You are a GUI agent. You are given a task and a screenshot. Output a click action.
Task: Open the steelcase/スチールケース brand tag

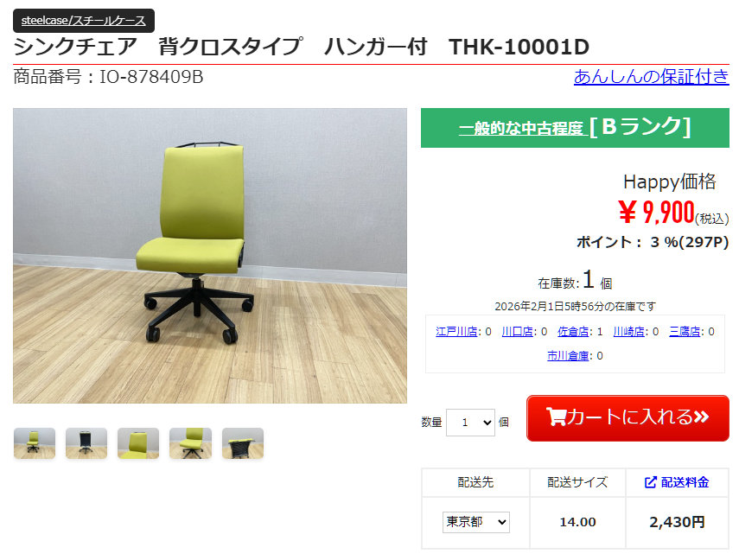point(84,21)
